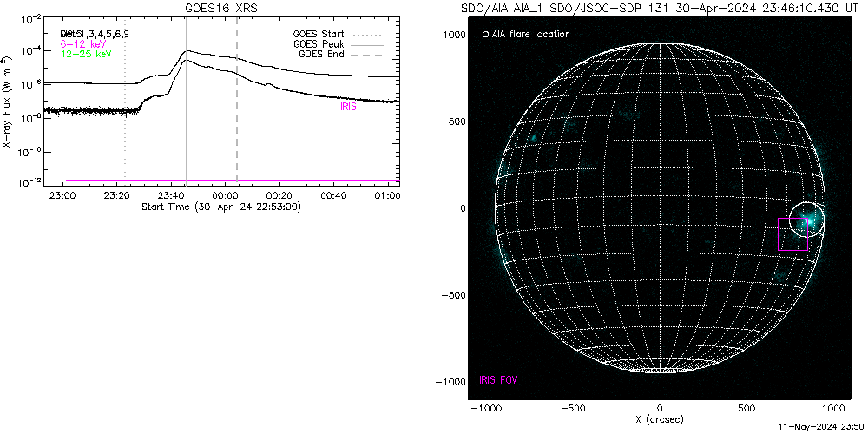Viewport: 868px width, 434px height.
Task: Click the -500 label on solar Y axis
Action: (x=454, y=295)
